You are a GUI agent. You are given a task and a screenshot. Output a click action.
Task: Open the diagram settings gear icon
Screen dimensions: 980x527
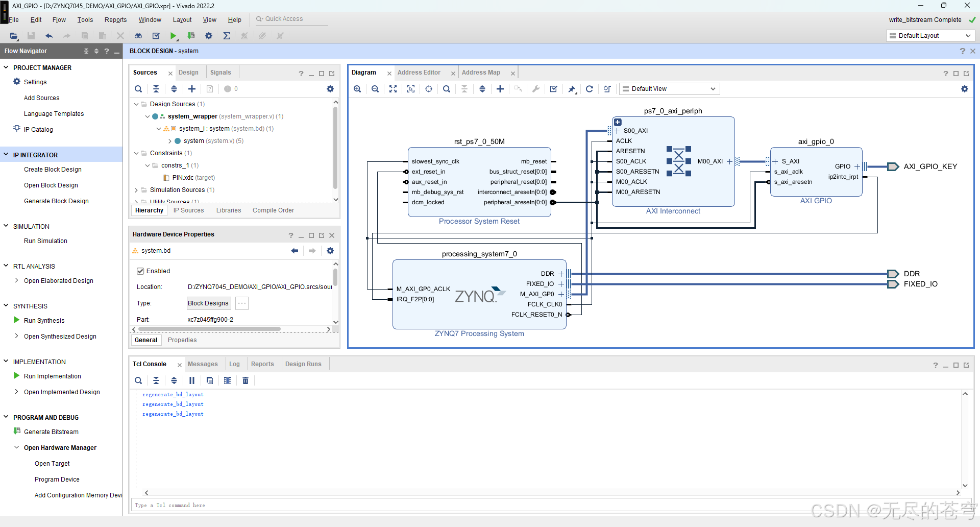(x=965, y=89)
